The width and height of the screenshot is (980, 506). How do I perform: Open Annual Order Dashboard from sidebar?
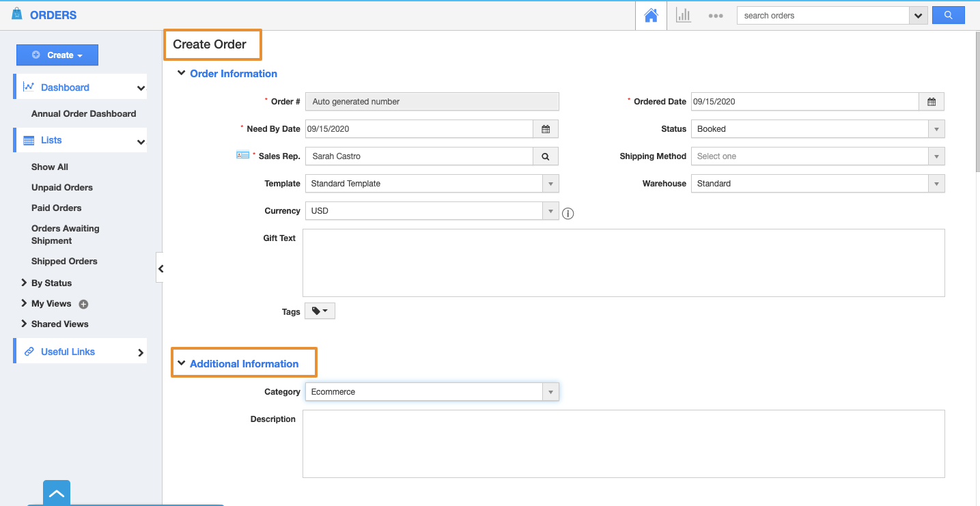[x=83, y=113]
